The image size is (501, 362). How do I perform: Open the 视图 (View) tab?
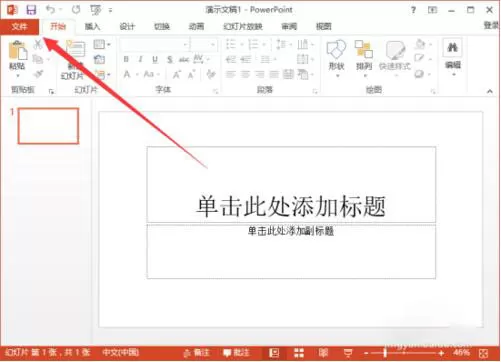(323, 27)
